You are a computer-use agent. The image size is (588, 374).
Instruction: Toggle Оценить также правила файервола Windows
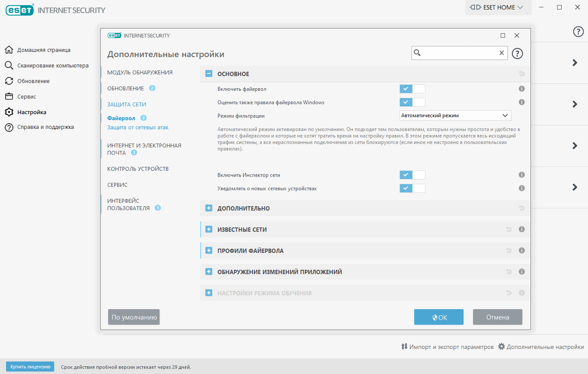[412, 102]
